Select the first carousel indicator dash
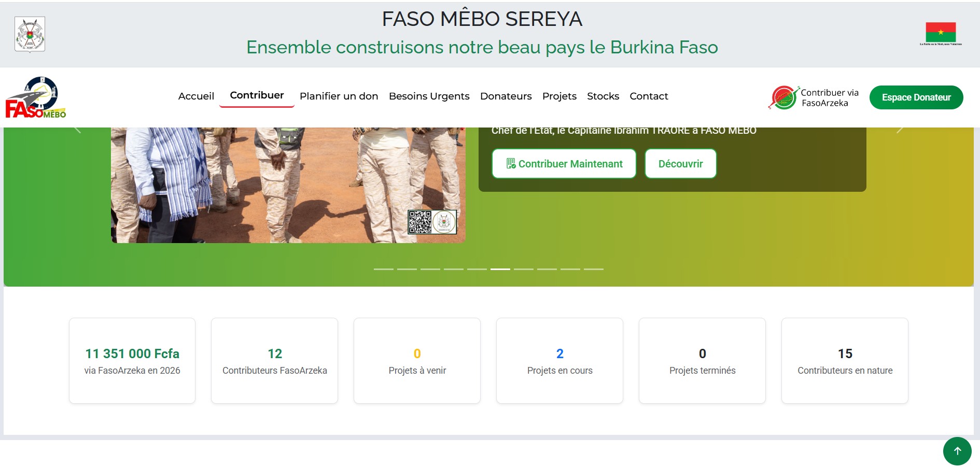 click(x=384, y=269)
